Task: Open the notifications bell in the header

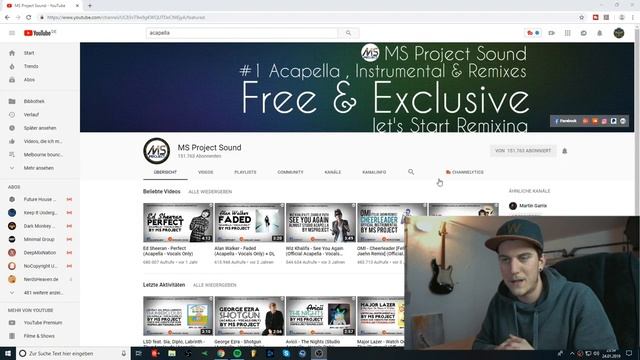Action: coord(600,33)
